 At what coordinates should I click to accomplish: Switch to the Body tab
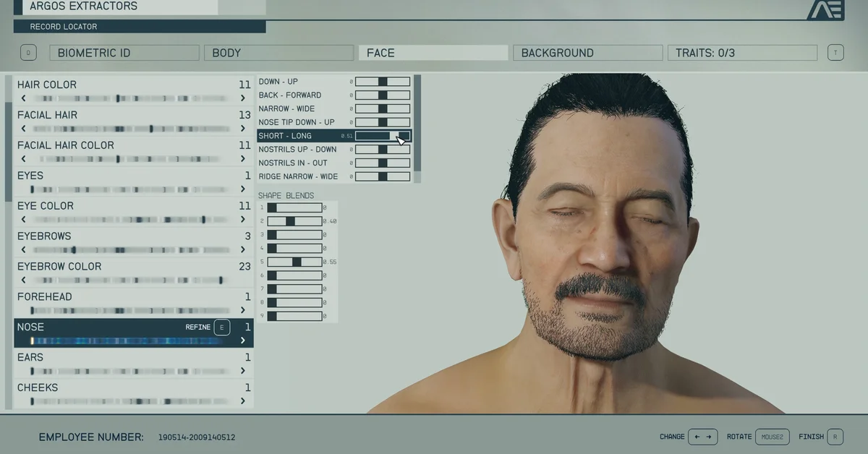click(278, 53)
